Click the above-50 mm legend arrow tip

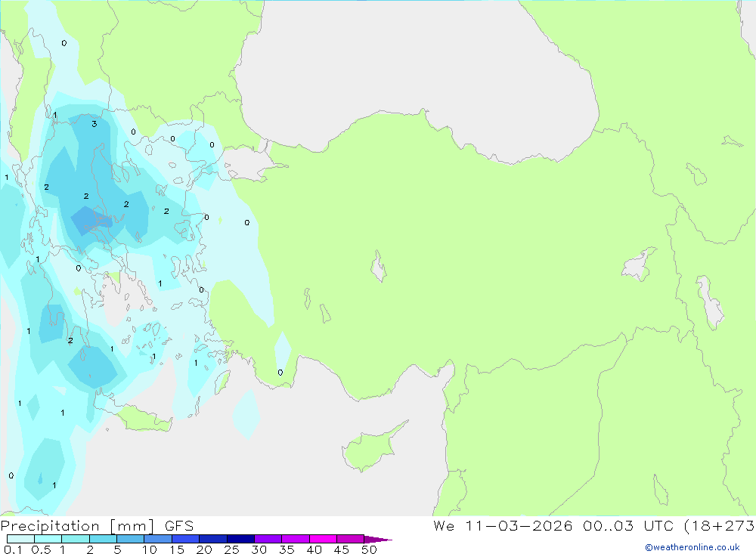click(378, 540)
